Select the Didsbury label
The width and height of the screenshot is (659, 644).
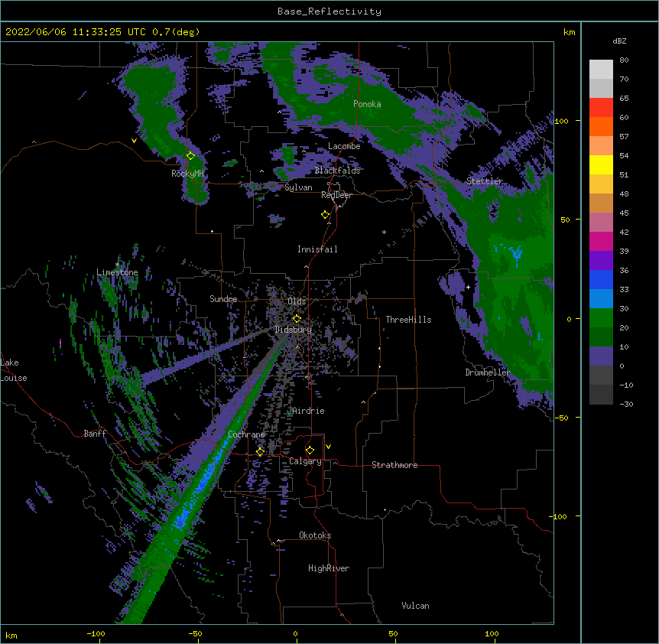pos(293,330)
